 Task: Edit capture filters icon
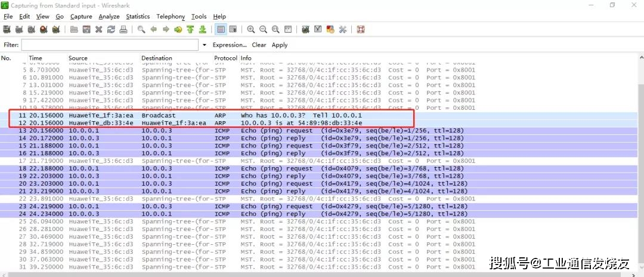[305, 30]
